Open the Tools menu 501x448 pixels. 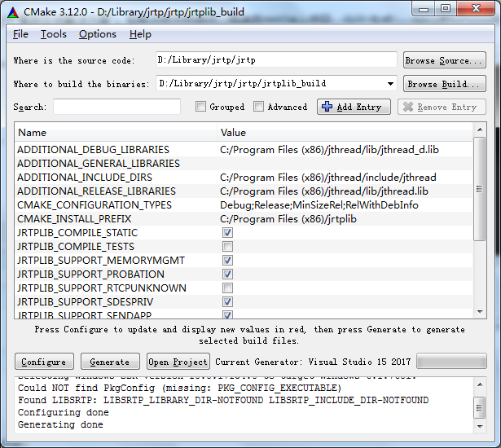54,34
